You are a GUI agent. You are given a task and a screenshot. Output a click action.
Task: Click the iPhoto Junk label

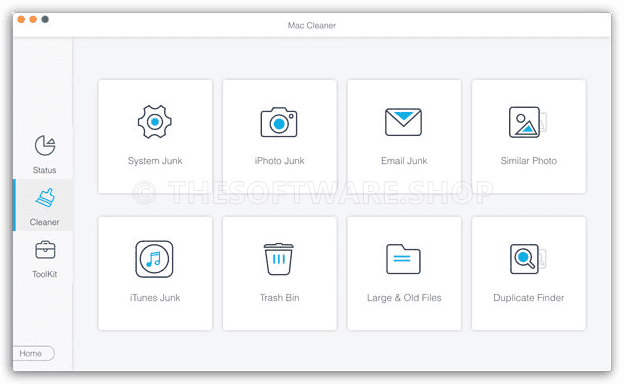pyautogui.click(x=279, y=161)
